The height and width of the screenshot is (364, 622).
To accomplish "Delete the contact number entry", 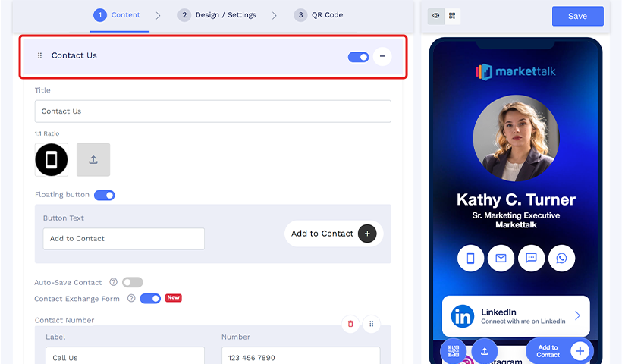I will 350,324.
